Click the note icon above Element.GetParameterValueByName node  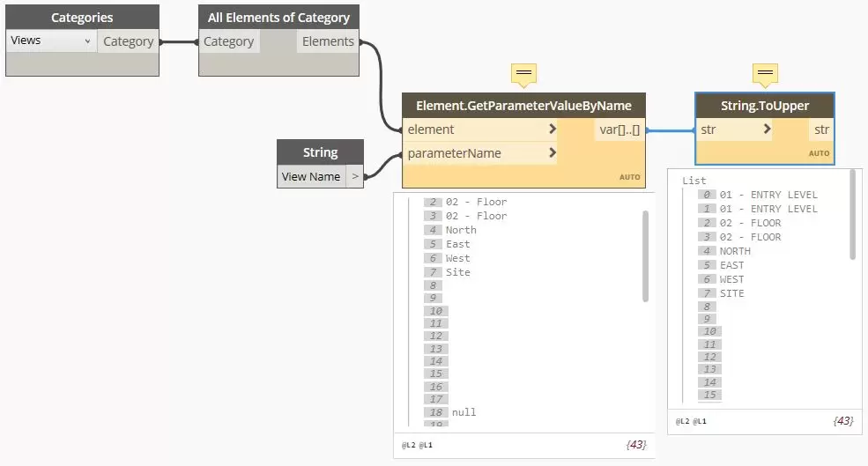524,74
